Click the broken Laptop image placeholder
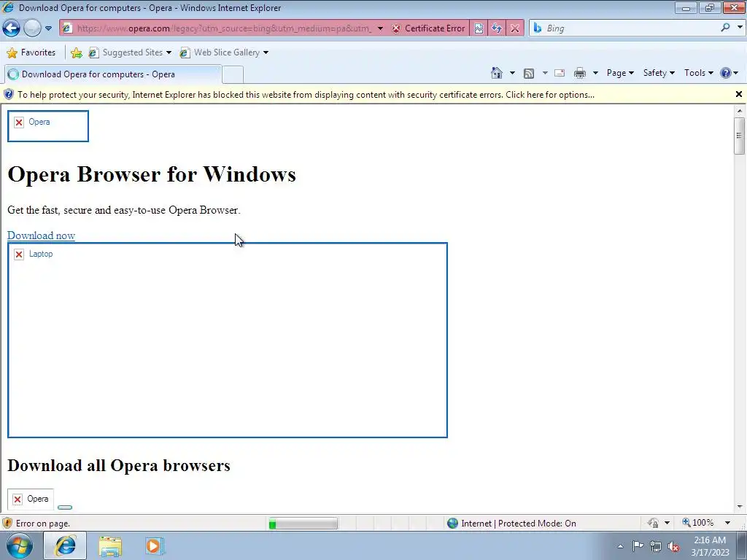The width and height of the screenshot is (747, 560). (x=228, y=340)
